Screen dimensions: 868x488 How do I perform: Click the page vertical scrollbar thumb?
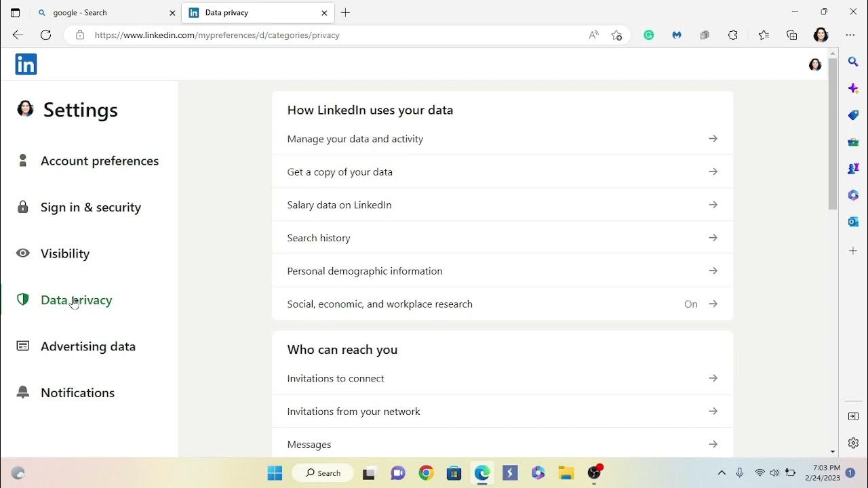pos(833,134)
